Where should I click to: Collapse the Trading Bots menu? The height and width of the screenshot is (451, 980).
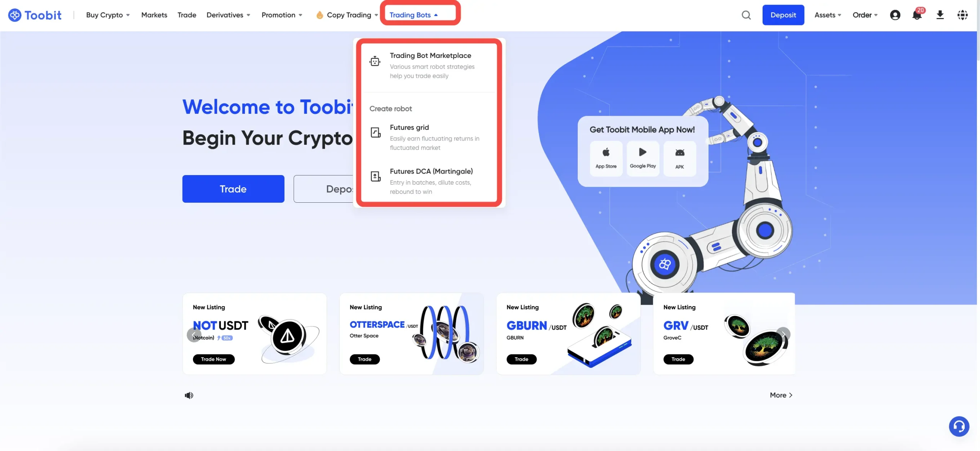pyautogui.click(x=413, y=15)
